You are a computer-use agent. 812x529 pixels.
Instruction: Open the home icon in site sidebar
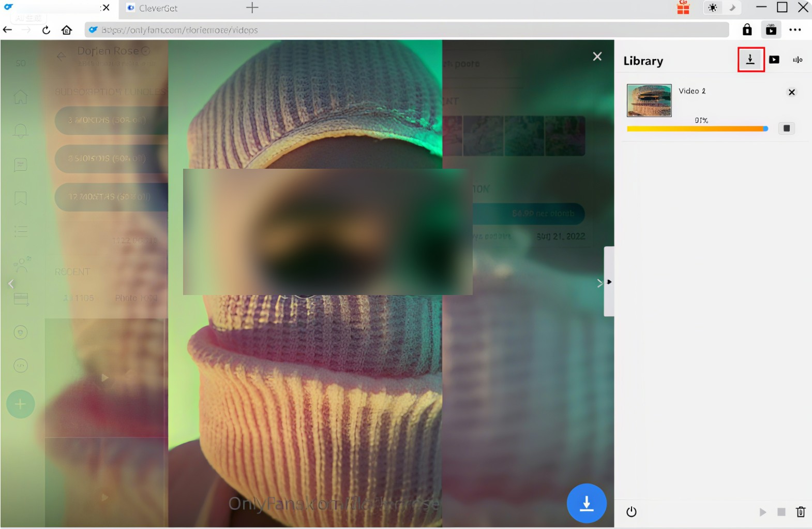tap(21, 96)
